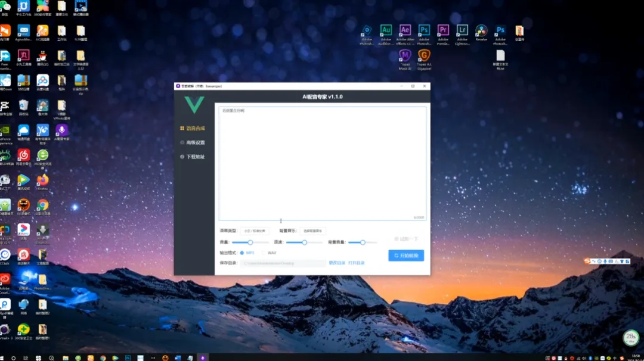
Task: Open the 语音类型 voice type dropdown
Action: point(255,231)
